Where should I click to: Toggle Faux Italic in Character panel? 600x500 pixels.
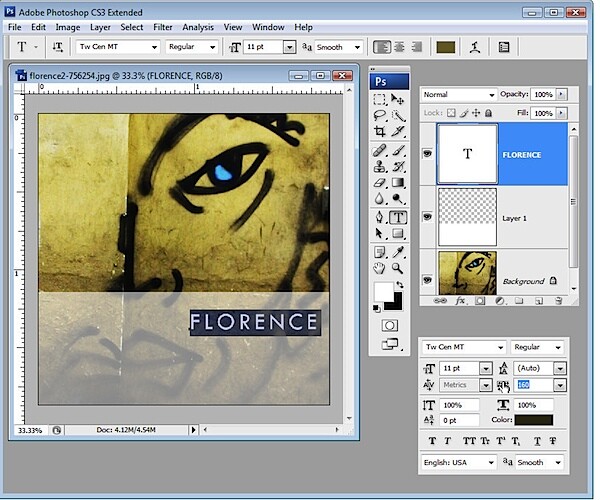tap(447, 441)
